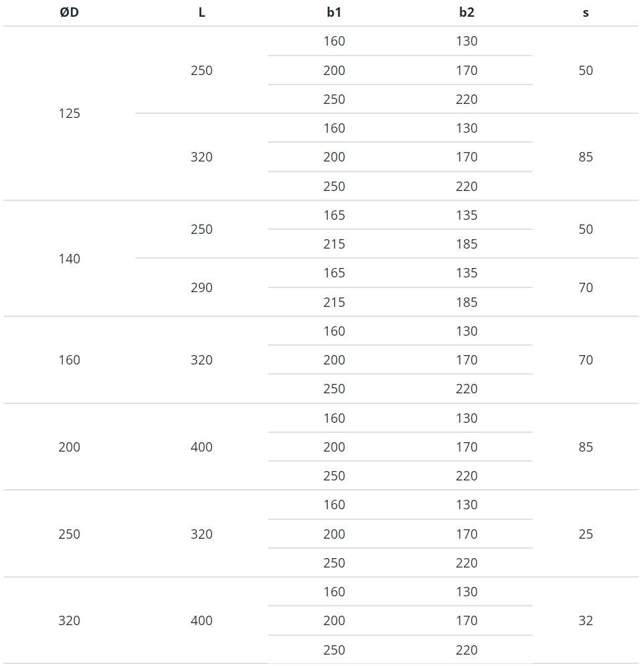Image resolution: width=644 pixels, height=666 pixels.
Task: Select the b2 column header
Action: 466,12
